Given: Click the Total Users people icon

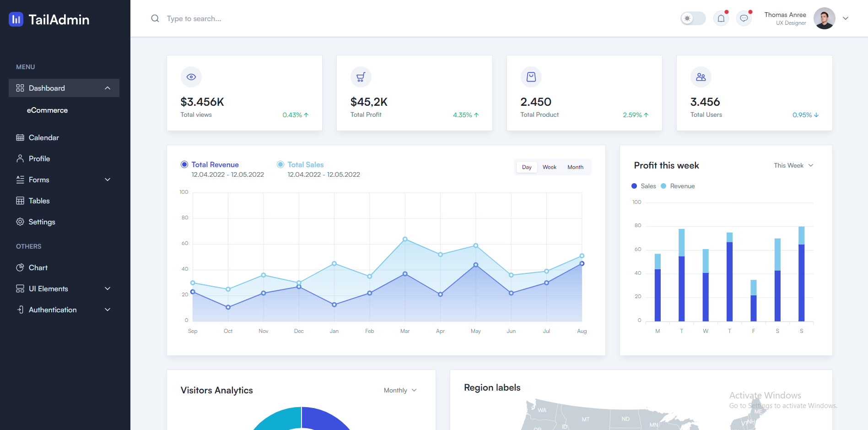Looking at the screenshot, I should (x=701, y=77).
